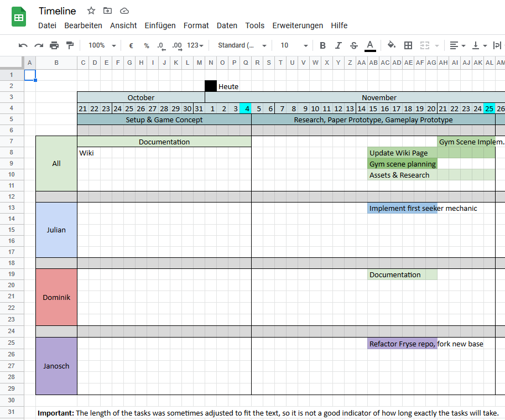Click the move to folder icon
Image resolution: width=505 pixels, height=420 pixels.
(x=107, y=11)
